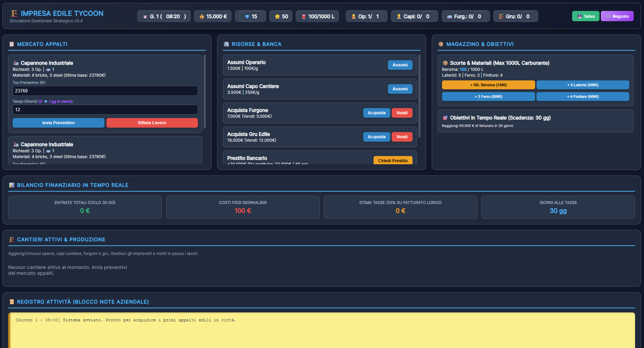Click the Rifiuta Lavoro button
Image resolution: width=644 pixels, height=348 pixels.
click(152, 123)
